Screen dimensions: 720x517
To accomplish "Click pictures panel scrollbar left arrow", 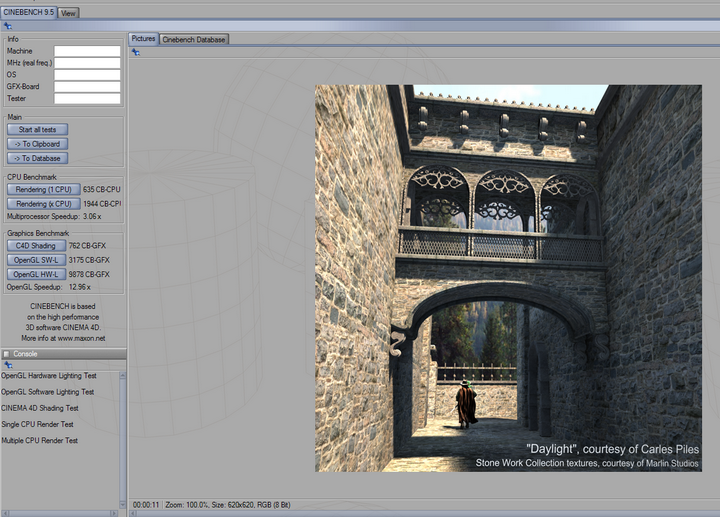I will point(134,513).
